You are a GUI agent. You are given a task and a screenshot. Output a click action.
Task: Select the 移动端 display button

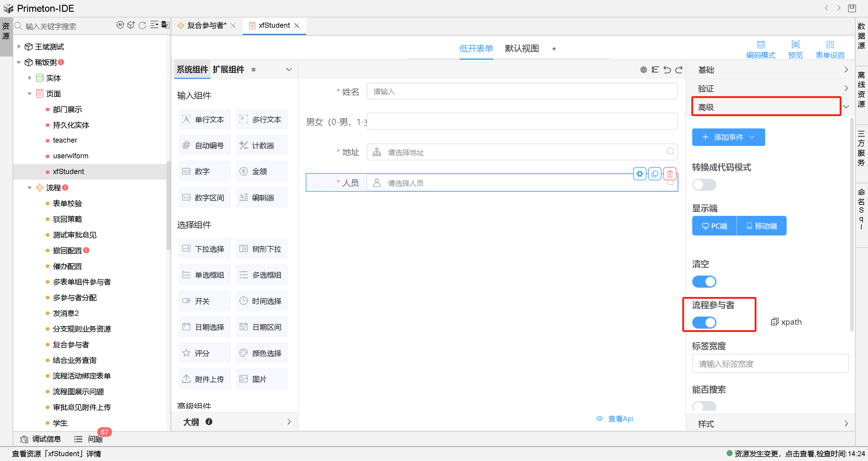point(761,226)
